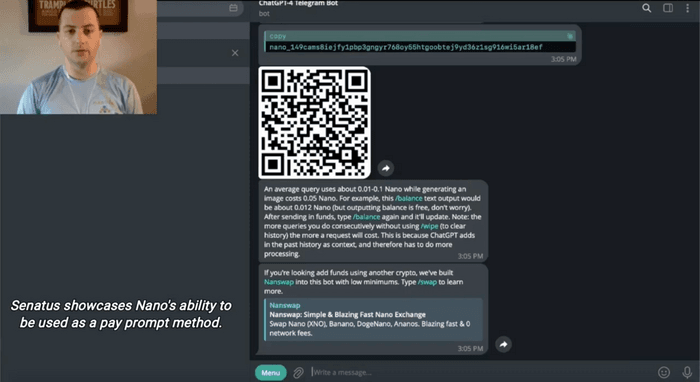Screen dimensions: 700x382
Task: Click /balance link after 'type'
Action: point(366,217)
